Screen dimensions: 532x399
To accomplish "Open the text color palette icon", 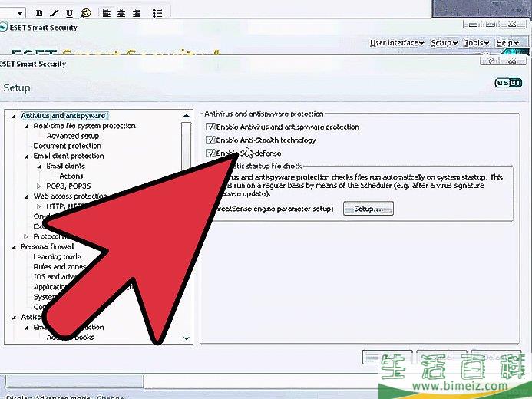I will point(86,13).
